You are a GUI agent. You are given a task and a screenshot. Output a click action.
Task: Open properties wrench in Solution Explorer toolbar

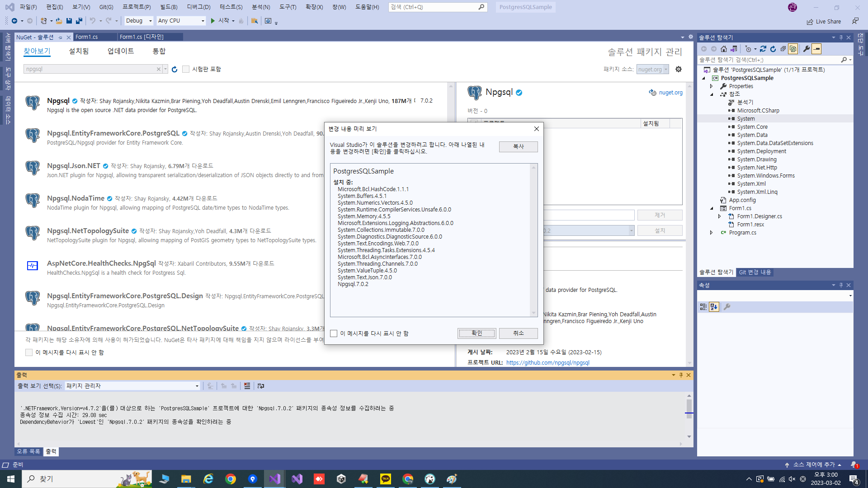pos(806,49)
